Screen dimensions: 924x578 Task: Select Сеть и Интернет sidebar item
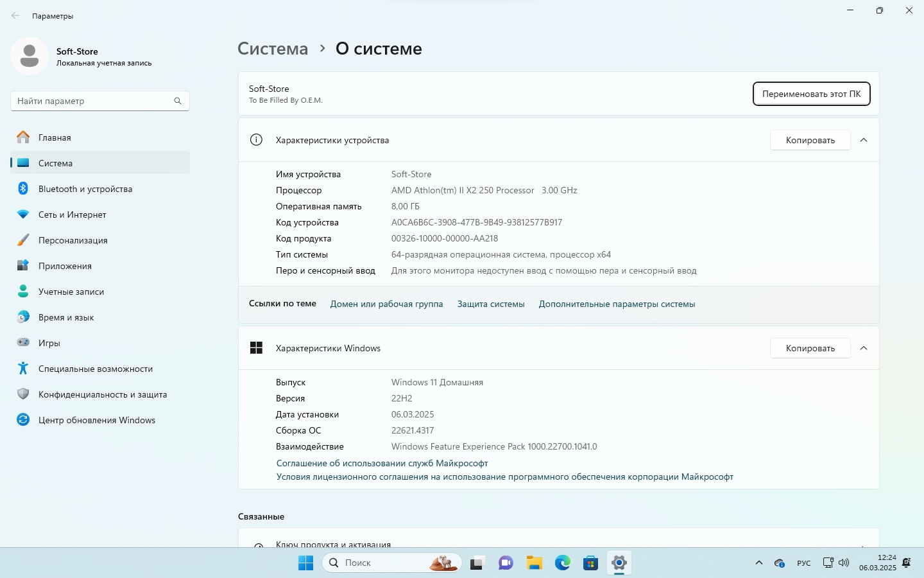coord(100,214)
